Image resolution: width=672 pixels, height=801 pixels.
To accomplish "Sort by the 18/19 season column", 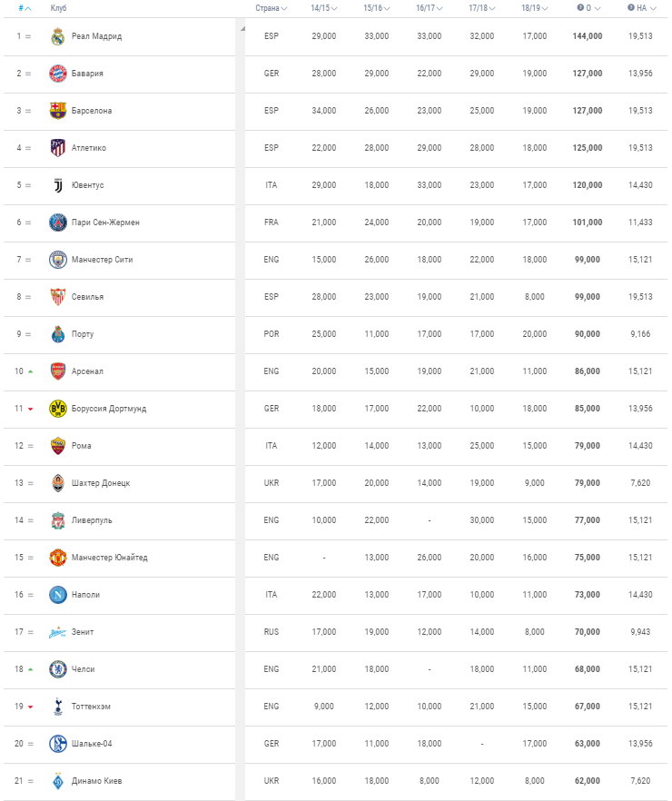I will tap(534, 8).
